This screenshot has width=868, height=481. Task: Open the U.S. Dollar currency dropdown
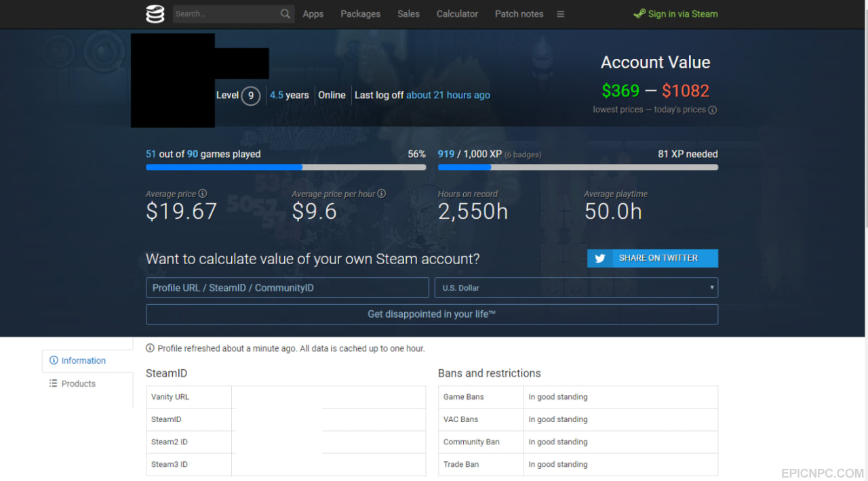(x=576, y=288)
